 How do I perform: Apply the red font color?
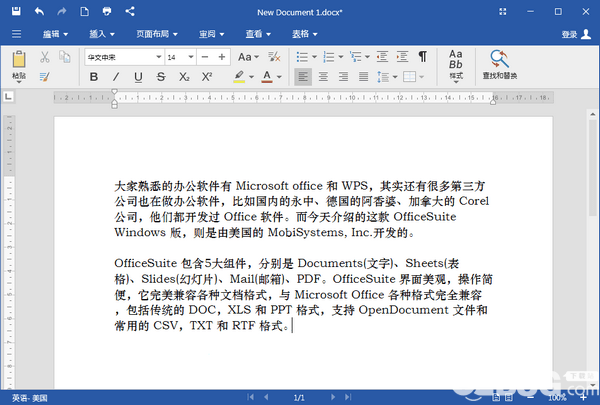click(267, 77)
